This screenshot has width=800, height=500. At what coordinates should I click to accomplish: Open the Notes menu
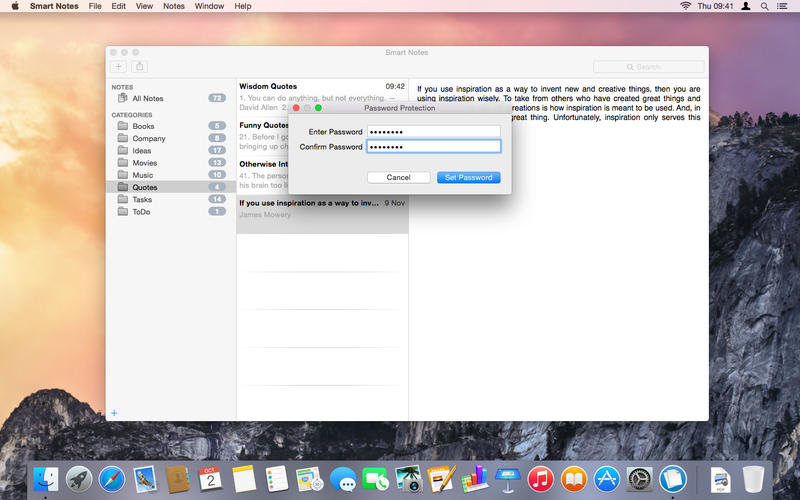(x=174, y=6)
